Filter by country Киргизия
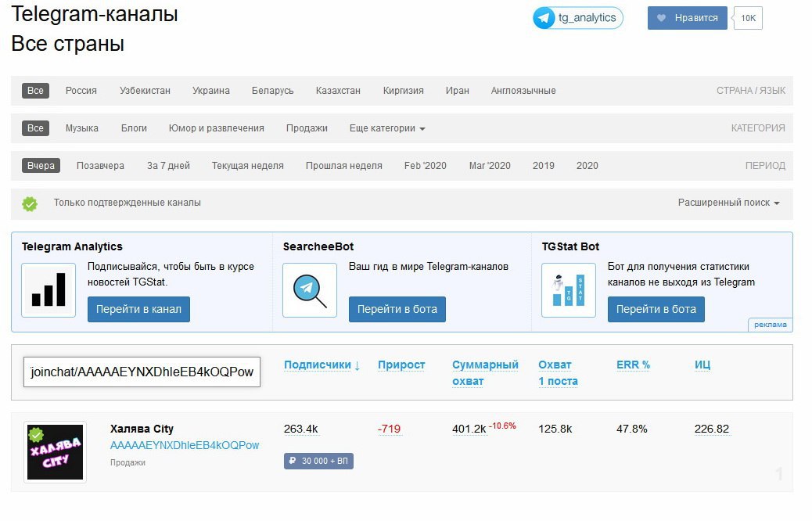The image size is (812, 521). click(x=403, y=91)
